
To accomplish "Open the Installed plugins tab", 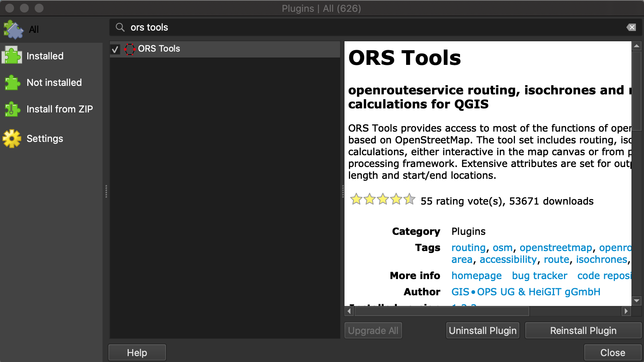I will (x=51, y=56).
